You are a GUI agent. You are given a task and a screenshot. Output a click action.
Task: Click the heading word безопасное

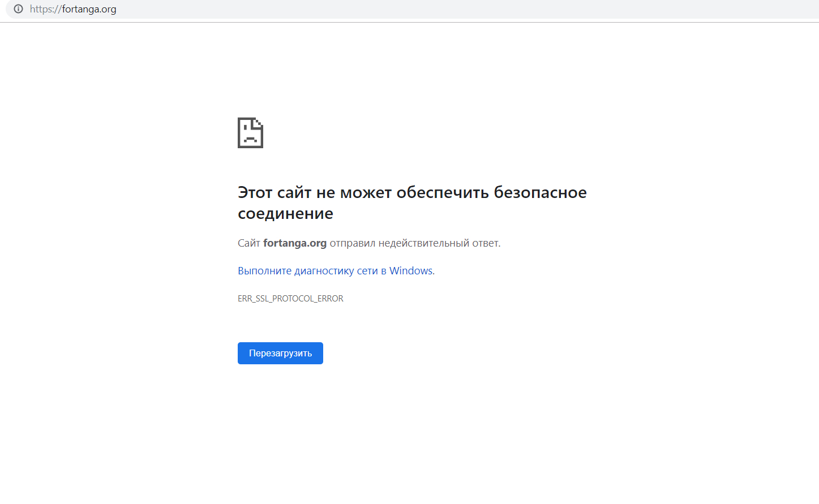point(540,192)
